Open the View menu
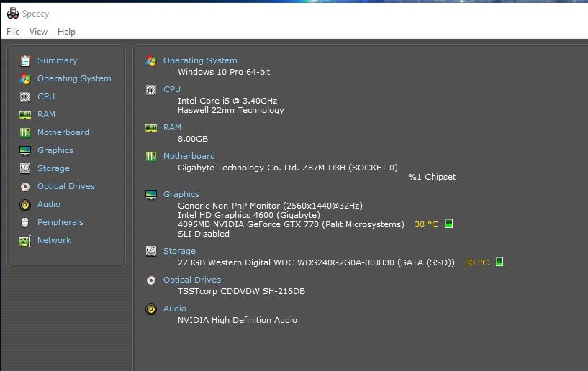The width and height of the screenshot is (588, 371). (x=38, y=32)
